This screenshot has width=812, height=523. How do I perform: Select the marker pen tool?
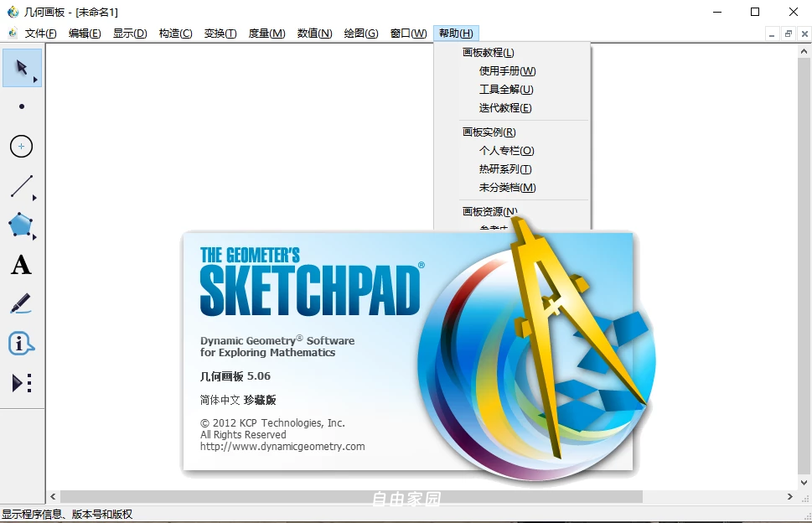[20, 303]
